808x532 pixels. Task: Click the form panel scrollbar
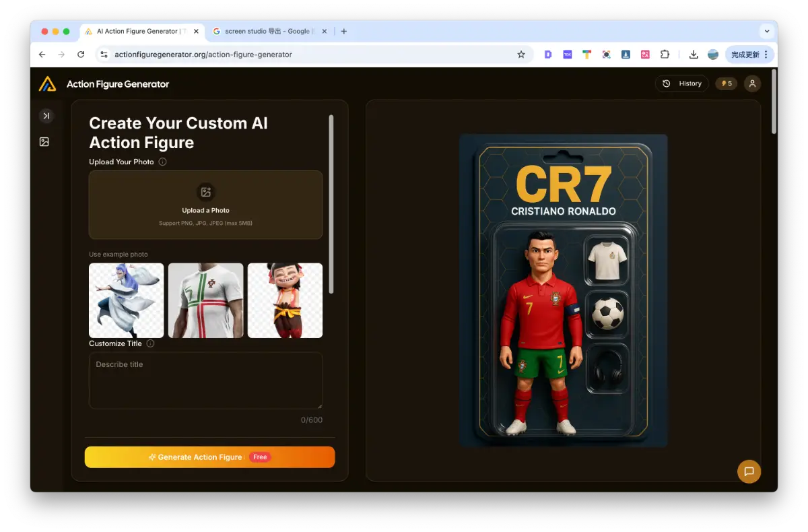pos(331,204)
